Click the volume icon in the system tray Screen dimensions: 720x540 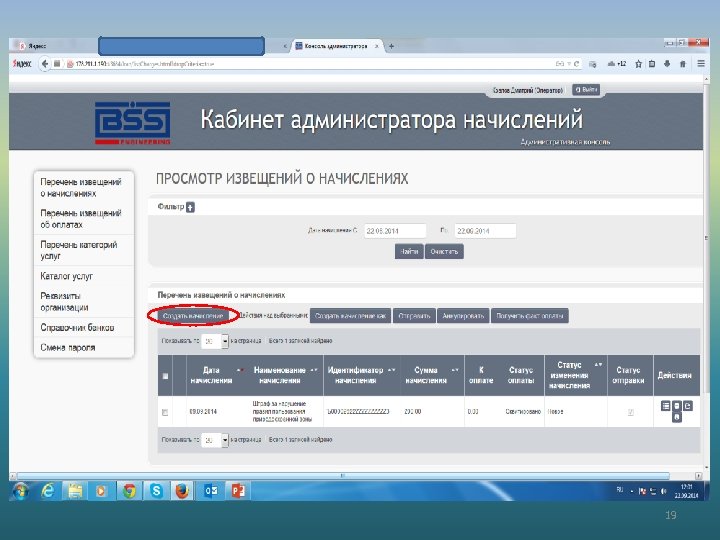click(663, 491)
